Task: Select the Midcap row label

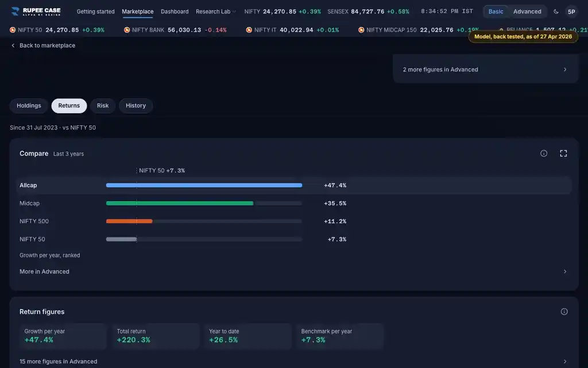Action: (29, 203)
